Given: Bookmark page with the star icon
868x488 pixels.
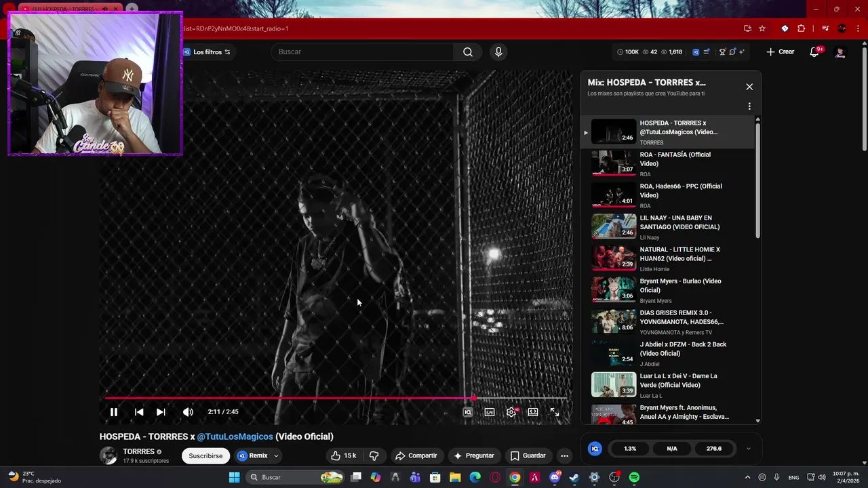Looking at the screenshot, I should pyautogui.click(x=762, y=28).
